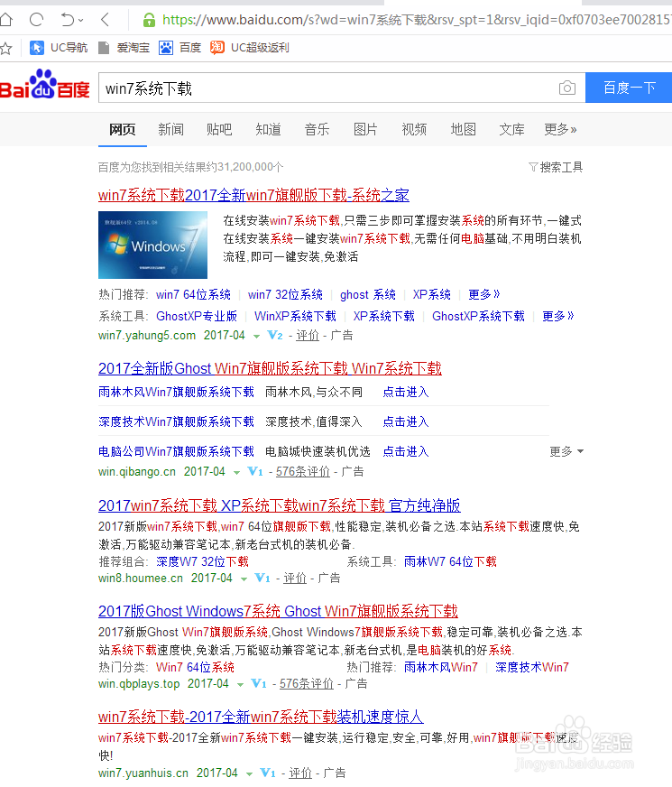Click V1 badge beside win.qibango.cn
Viewport: 672px width, 787px height.
(x=255, y=472)
